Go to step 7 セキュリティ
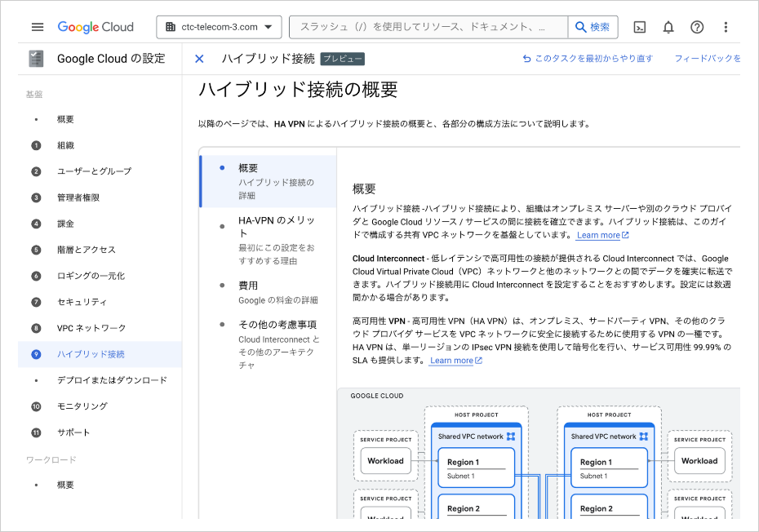Image resolution: width=759 pixels, height=532 pixels. pyautogui.click(x=100, y=302)
